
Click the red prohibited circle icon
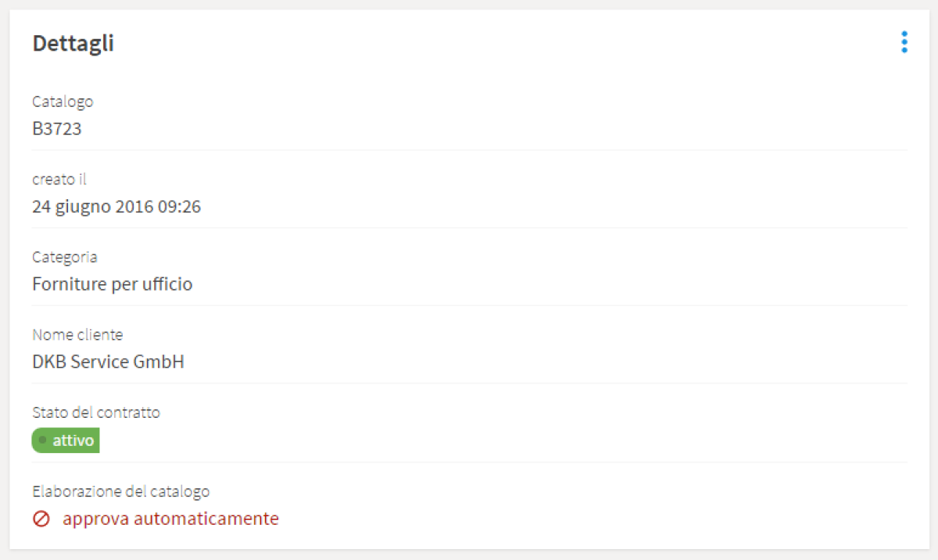pos(41,519)
